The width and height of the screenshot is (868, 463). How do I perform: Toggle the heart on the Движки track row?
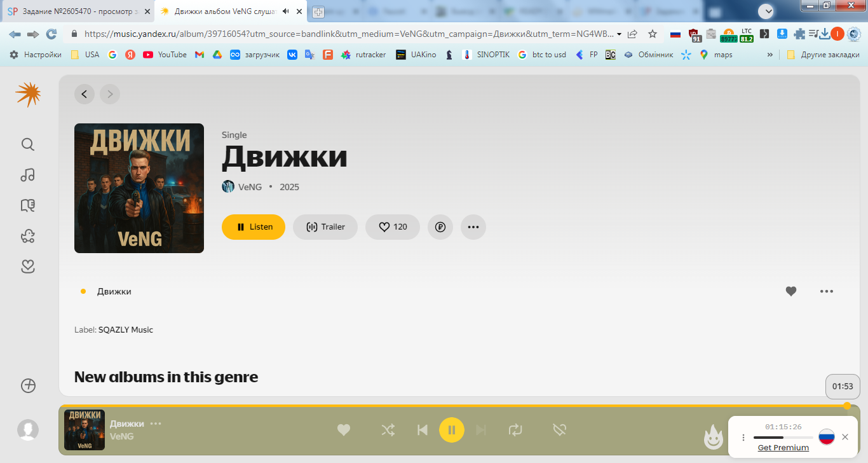tap(791, 291)
